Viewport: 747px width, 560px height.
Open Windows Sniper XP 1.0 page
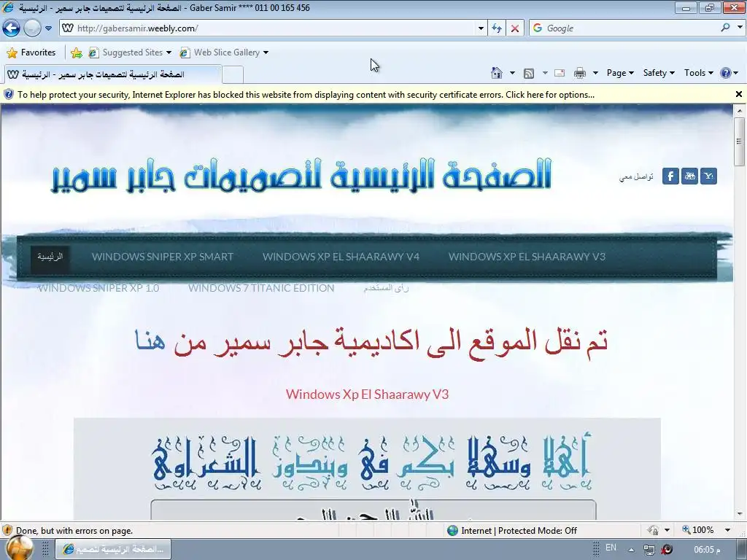pyautogui.click(x=98, y=288)
